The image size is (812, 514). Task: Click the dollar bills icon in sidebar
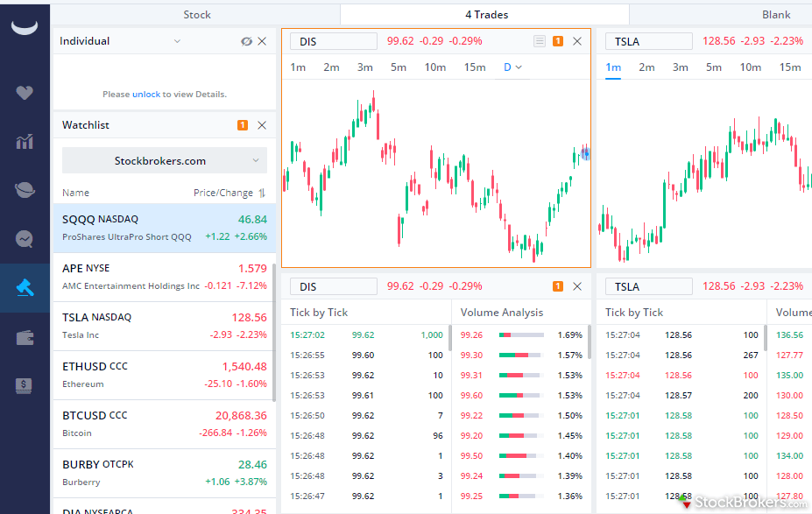(24, 385)
